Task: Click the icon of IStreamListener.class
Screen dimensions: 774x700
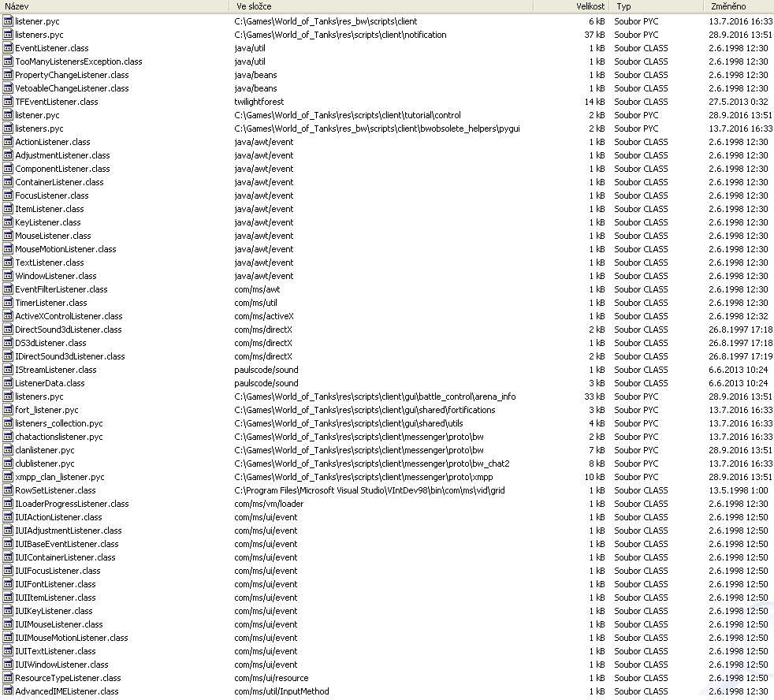Action: click(7, 369)
